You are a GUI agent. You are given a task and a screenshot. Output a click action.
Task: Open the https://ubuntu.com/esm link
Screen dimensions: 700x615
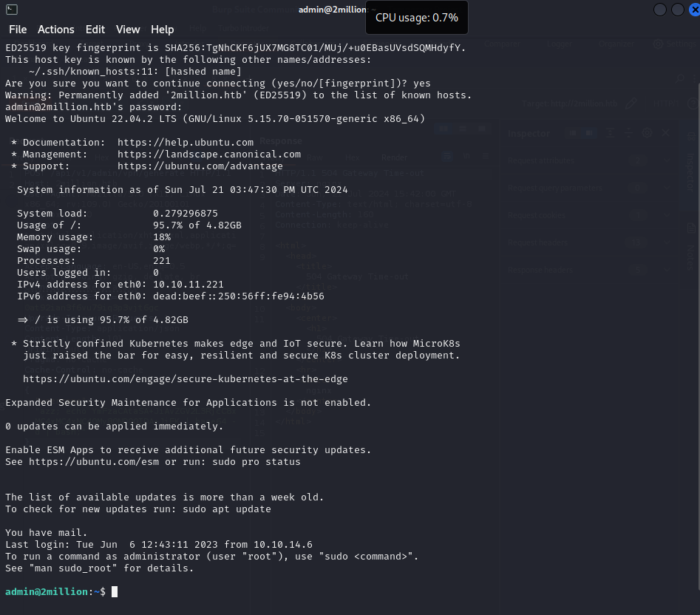[x=94, y=461]
